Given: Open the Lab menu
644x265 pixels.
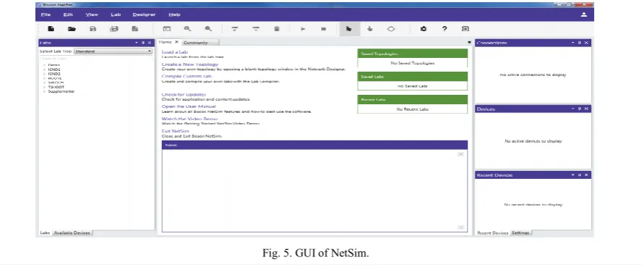Looking at the screenshot, I should [116, 14].
